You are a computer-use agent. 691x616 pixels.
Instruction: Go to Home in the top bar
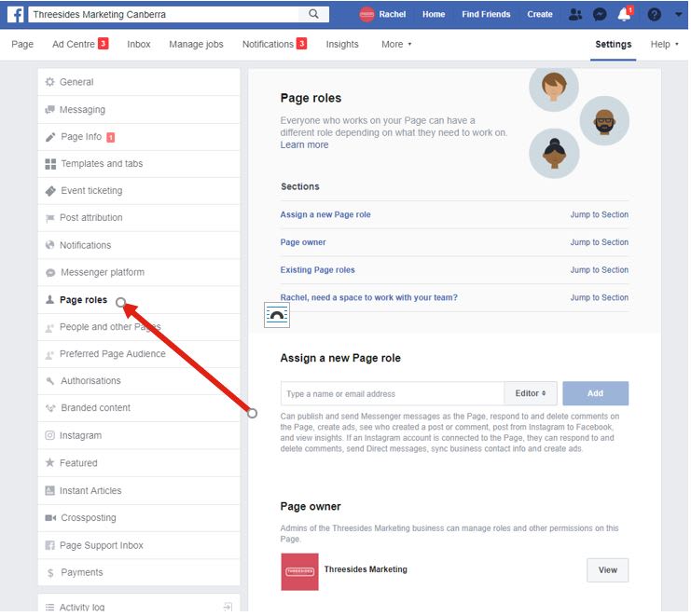coord(435,15)
